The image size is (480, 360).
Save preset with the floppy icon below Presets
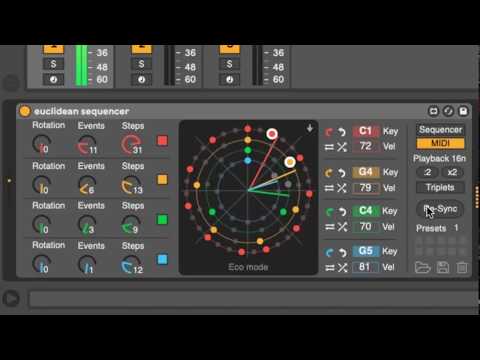coord(443,267)
